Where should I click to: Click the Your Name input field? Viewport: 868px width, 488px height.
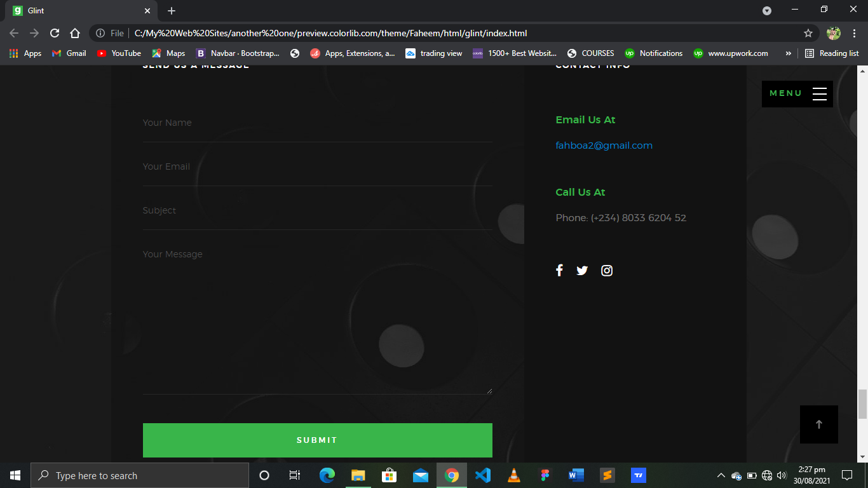click(318, 123)
